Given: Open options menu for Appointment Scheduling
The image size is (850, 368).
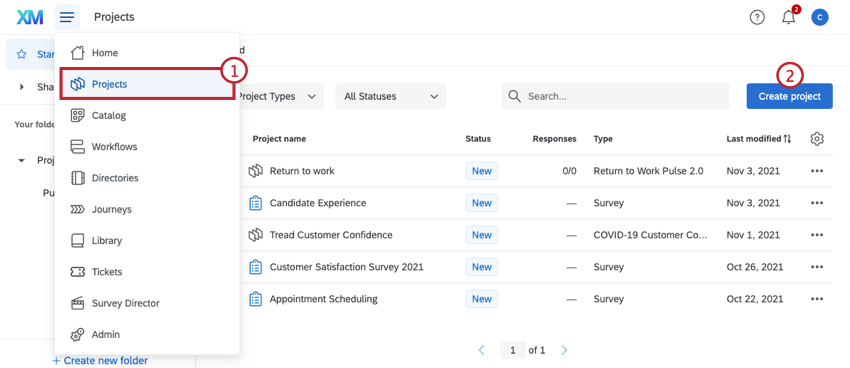Looking at the screenshot, I should [x=817, y=299].
